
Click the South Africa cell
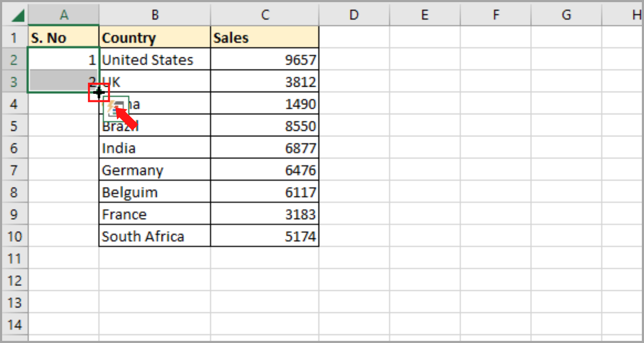click(x=155, y=236)
